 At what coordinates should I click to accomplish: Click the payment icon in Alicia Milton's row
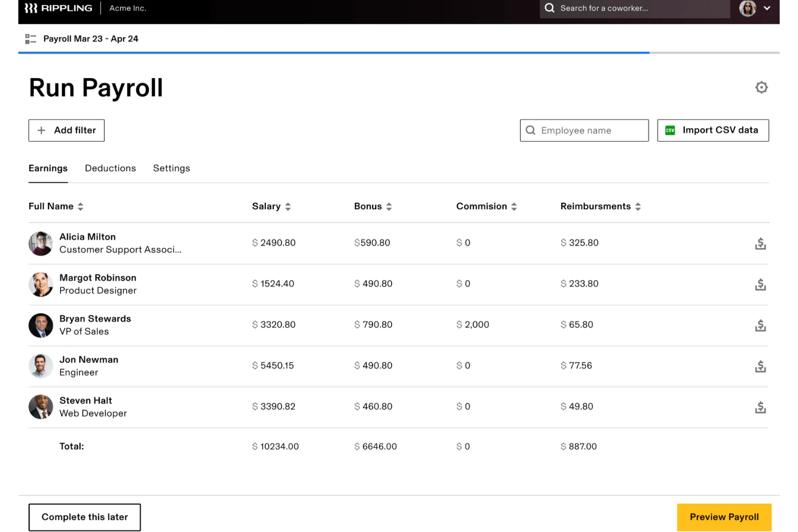[760, 244]
